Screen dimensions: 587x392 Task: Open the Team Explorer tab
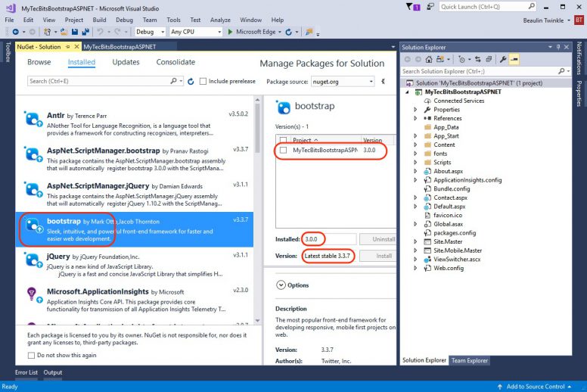coord(470,360)
